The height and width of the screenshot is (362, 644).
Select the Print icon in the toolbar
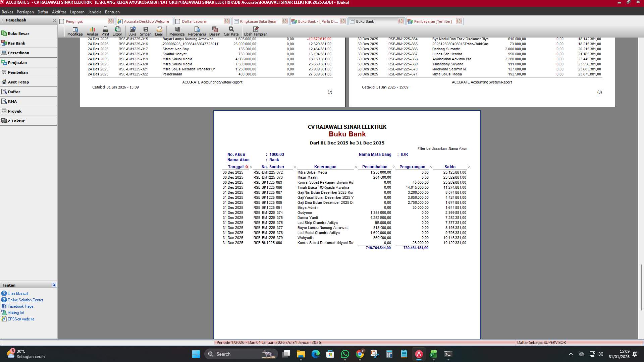[x=105, y=31]
